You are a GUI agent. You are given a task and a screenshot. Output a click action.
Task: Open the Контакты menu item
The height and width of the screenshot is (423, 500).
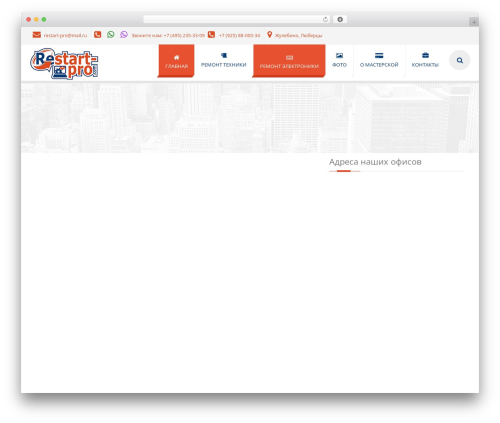pyautogui.click(x=425, y=60)
